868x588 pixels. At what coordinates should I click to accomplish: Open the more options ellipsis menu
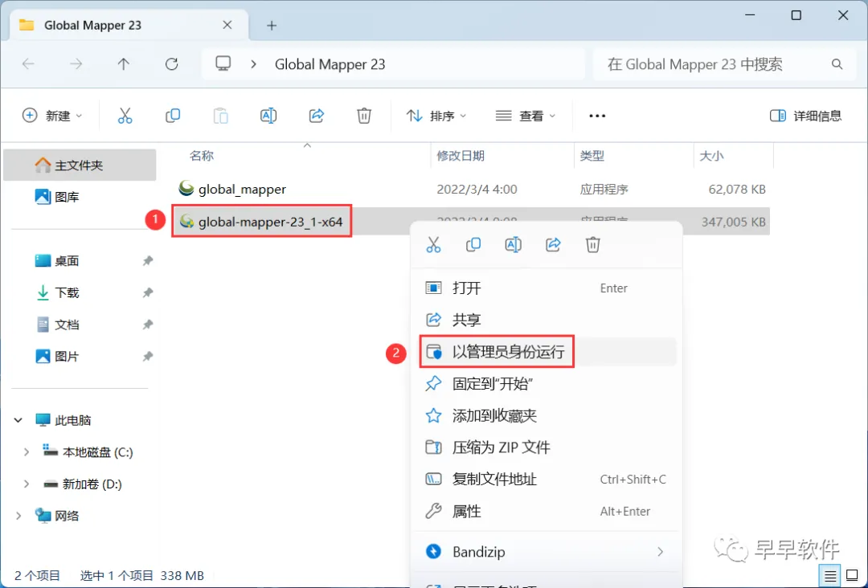597,116
